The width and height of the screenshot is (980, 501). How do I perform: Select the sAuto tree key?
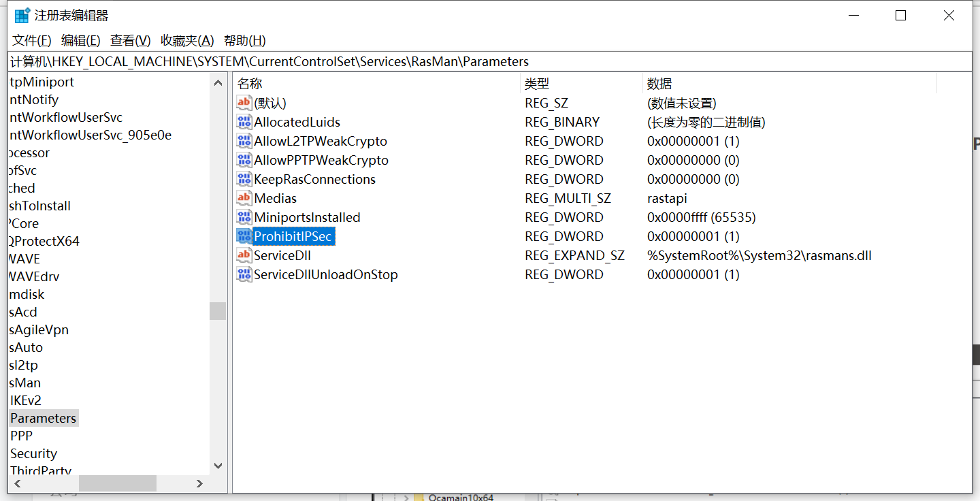pyautogui.click(x=26, y=347)
